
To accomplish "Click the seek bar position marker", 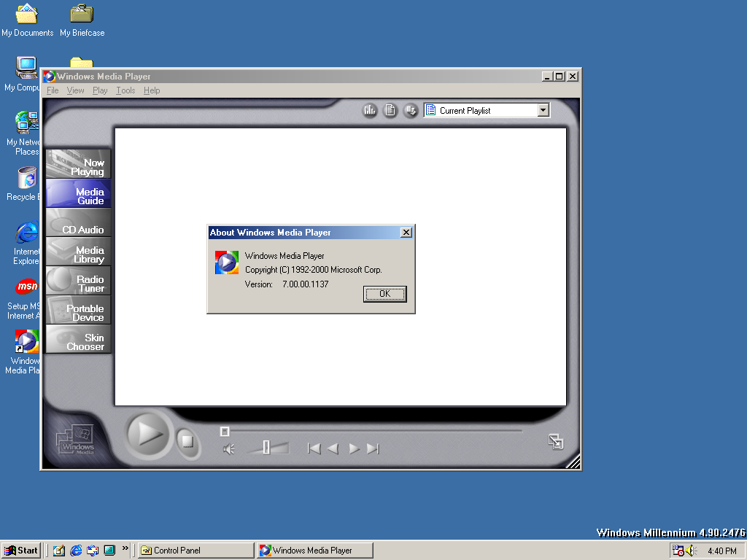I will point(225,432).
